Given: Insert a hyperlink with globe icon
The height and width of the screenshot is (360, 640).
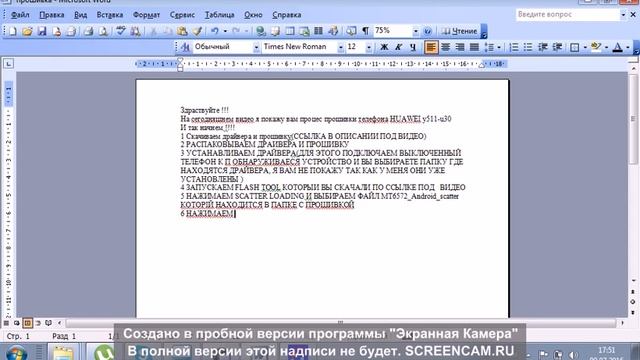Looking at the screenshot, I should point(260,31).
